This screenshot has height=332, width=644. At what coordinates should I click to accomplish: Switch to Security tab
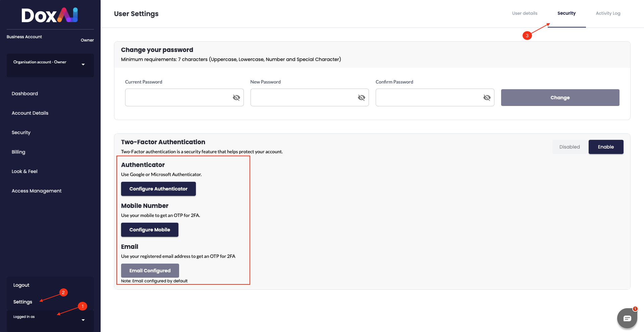[567, 13]
